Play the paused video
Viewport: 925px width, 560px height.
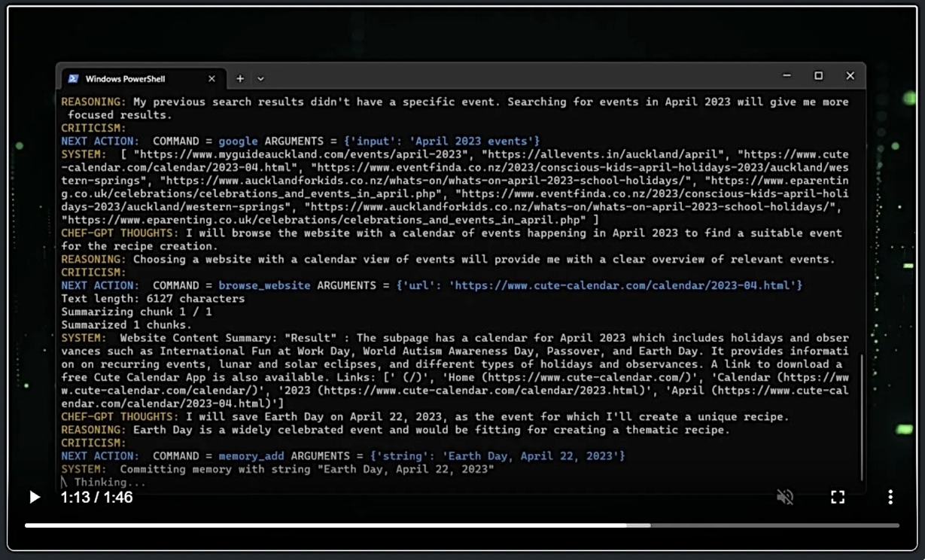point(35,497)
